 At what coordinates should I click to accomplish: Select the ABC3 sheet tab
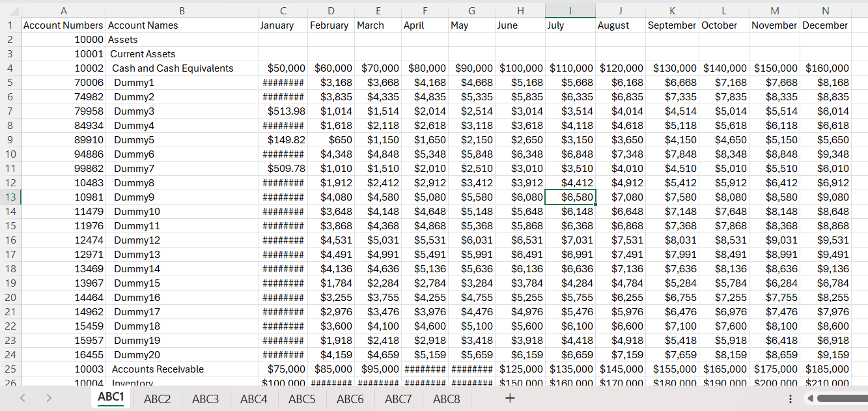(x=205, y=399)
